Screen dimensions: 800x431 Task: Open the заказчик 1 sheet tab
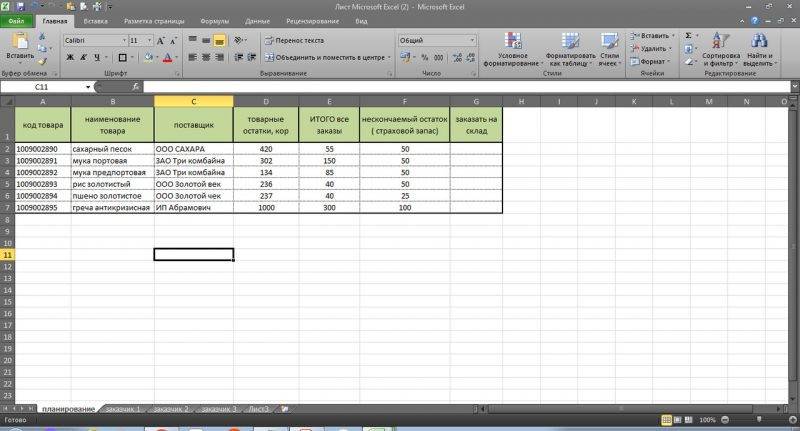click(124, 409)
